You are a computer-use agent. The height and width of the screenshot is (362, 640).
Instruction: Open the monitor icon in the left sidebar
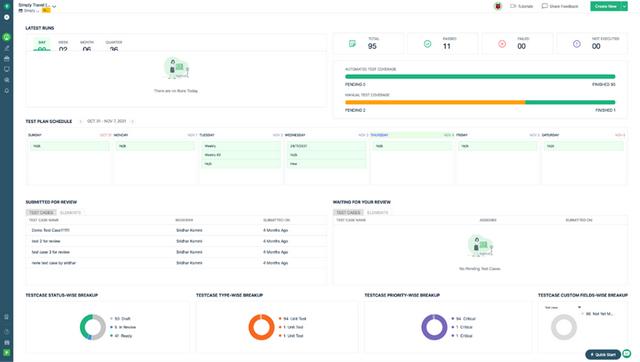point(7,69)
